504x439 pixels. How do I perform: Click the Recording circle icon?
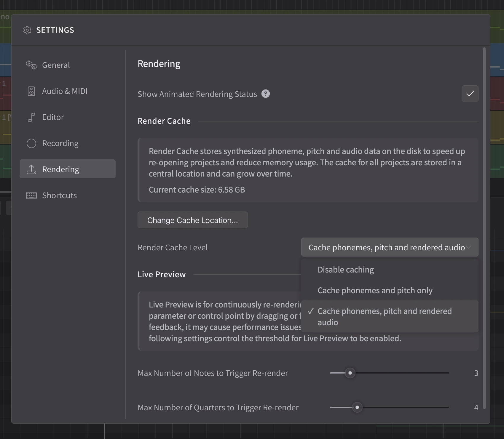(31, 143)
